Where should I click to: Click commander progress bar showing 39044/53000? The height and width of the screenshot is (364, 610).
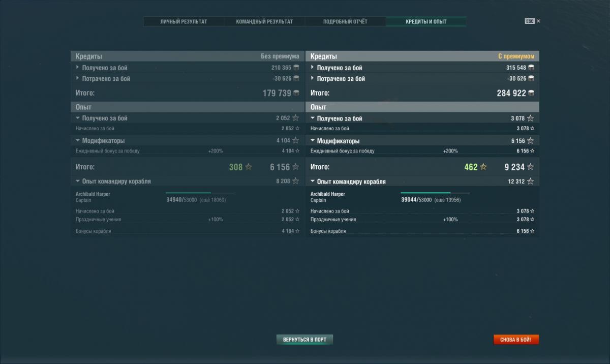click(435, 193)
